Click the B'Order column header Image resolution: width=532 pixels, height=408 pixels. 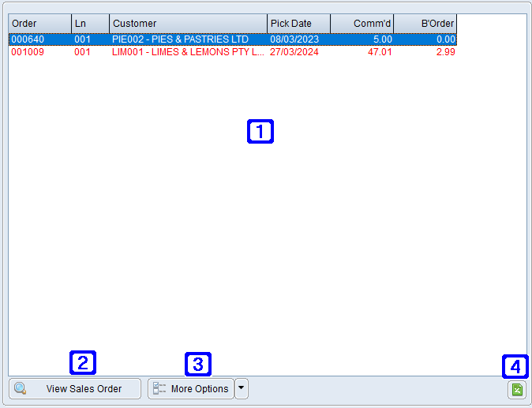(x=425, y=24)
